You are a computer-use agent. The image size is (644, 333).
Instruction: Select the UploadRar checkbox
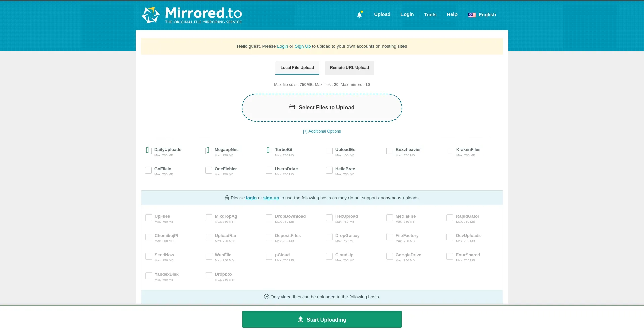(209, 237)
